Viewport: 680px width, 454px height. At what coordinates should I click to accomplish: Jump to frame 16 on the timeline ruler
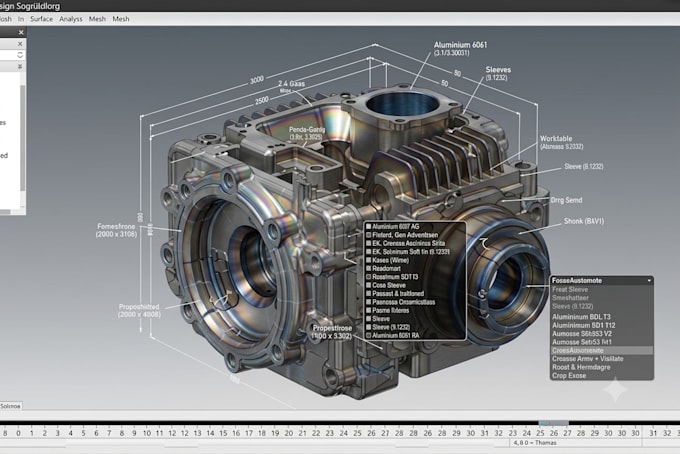click(x=236, y=433)
